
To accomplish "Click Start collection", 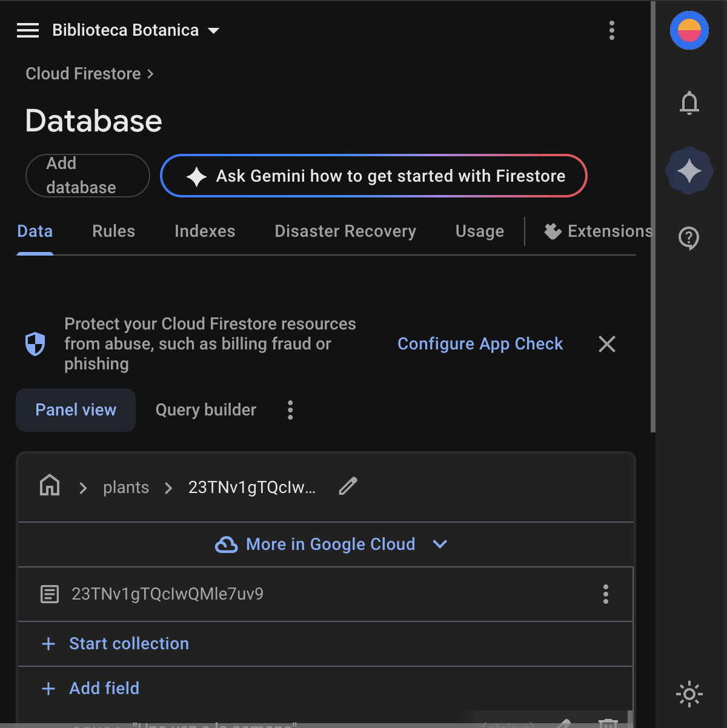I will tap(128, 644).
